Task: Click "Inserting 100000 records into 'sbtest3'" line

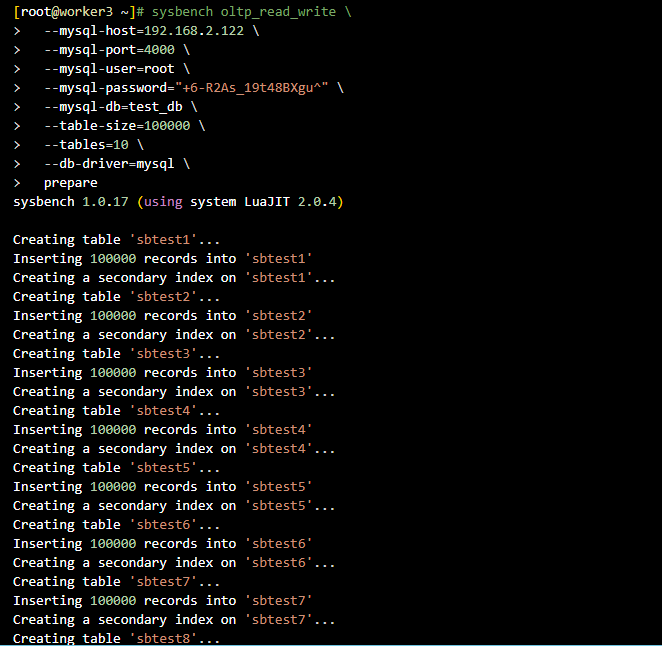Action: click(x=163, y=373)
